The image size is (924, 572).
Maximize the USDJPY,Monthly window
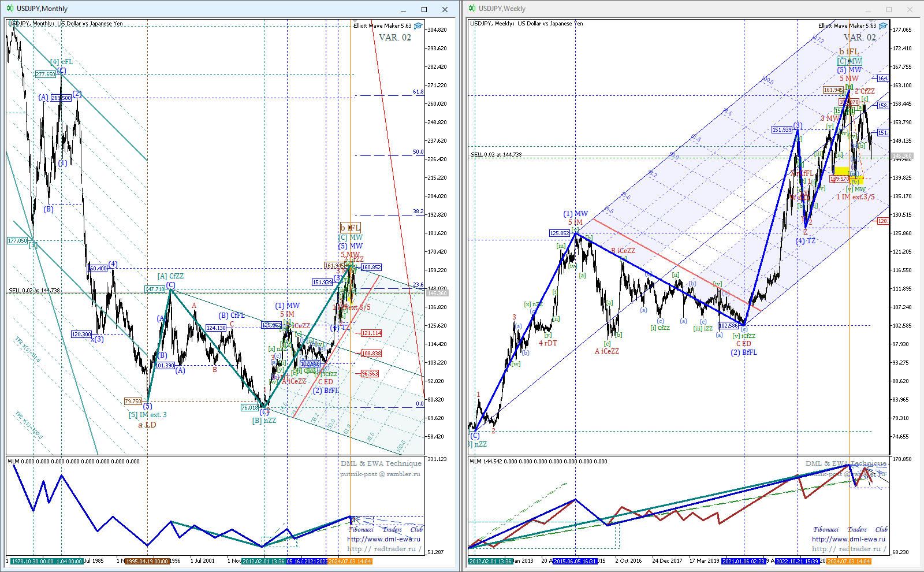(x=424, y=9)
